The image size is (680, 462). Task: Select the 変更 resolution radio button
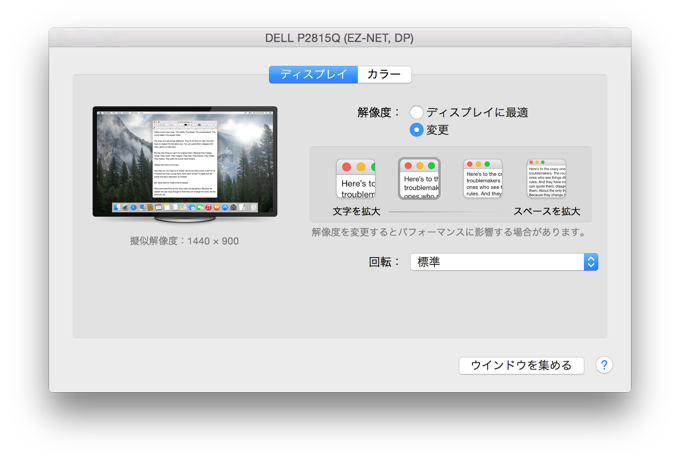pos(416,130)
